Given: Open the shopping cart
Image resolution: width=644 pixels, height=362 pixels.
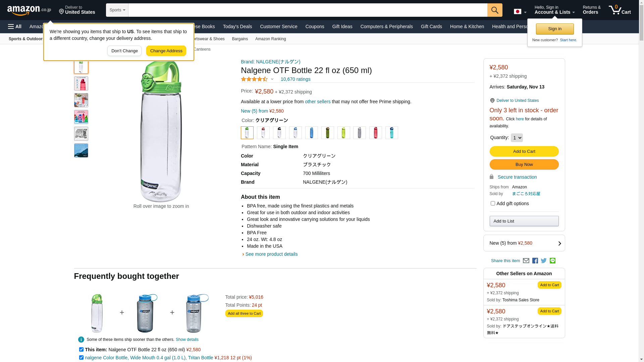Looking at the screenshot, I should click(620, 10).
